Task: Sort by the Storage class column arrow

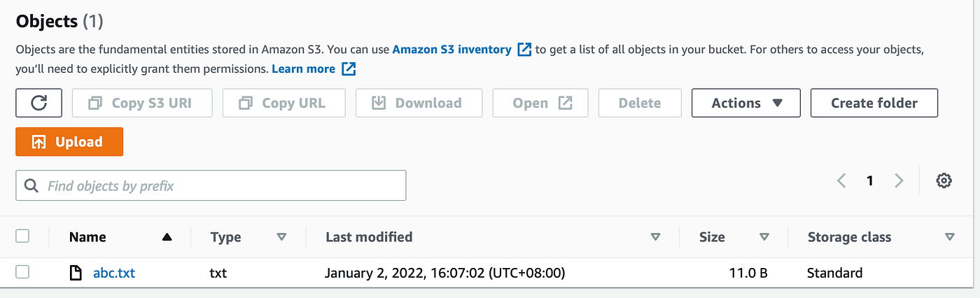Action: (x=949, y=237)
